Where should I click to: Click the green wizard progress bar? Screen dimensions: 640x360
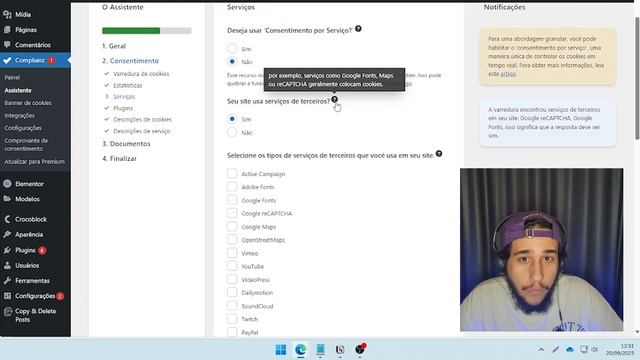coord(131,31)
